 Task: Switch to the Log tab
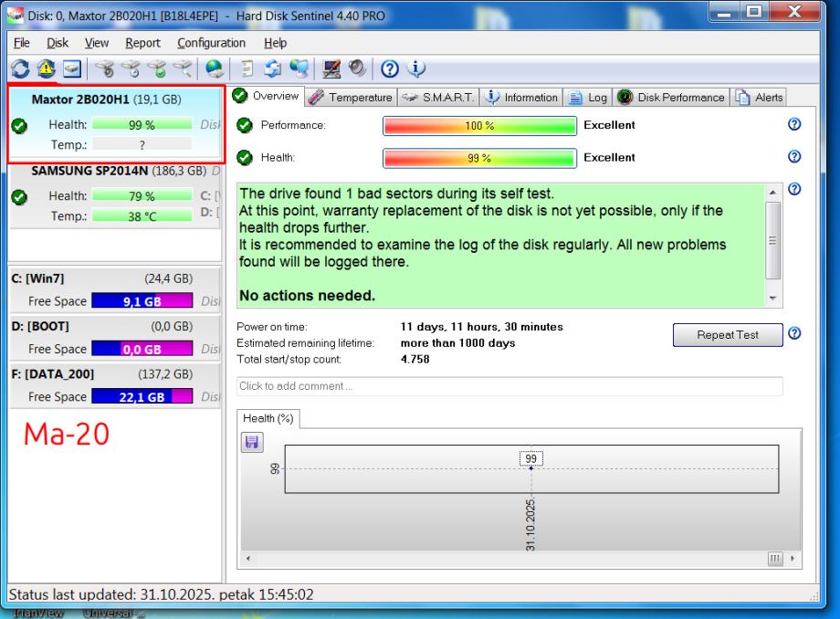point(588,98)
